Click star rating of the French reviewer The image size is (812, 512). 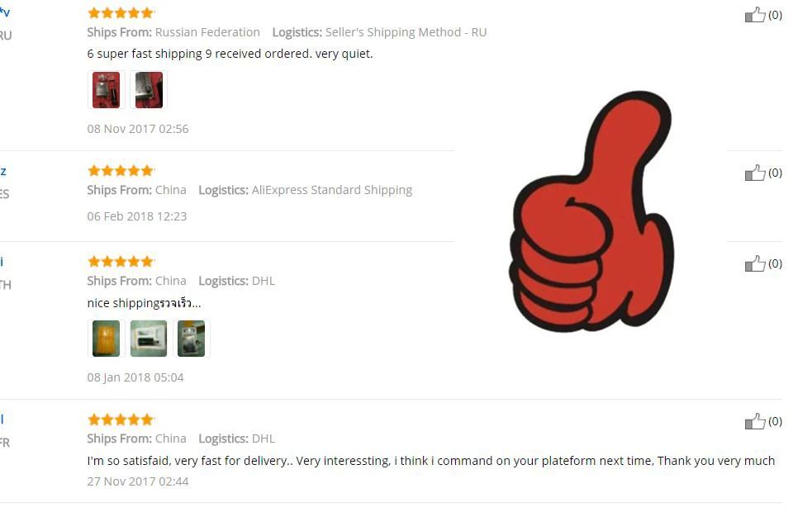[121, 420]
